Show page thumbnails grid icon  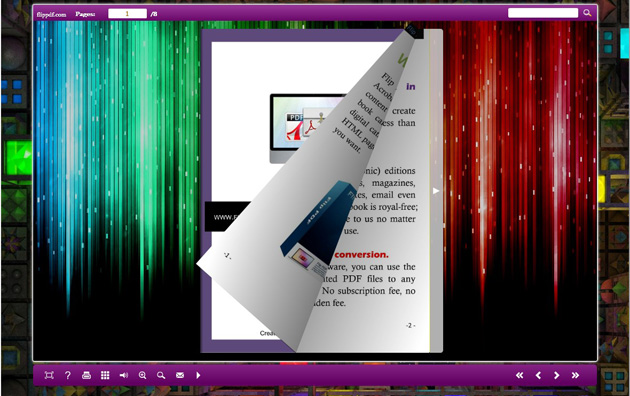pyautogui.click(x=105, y=375)
